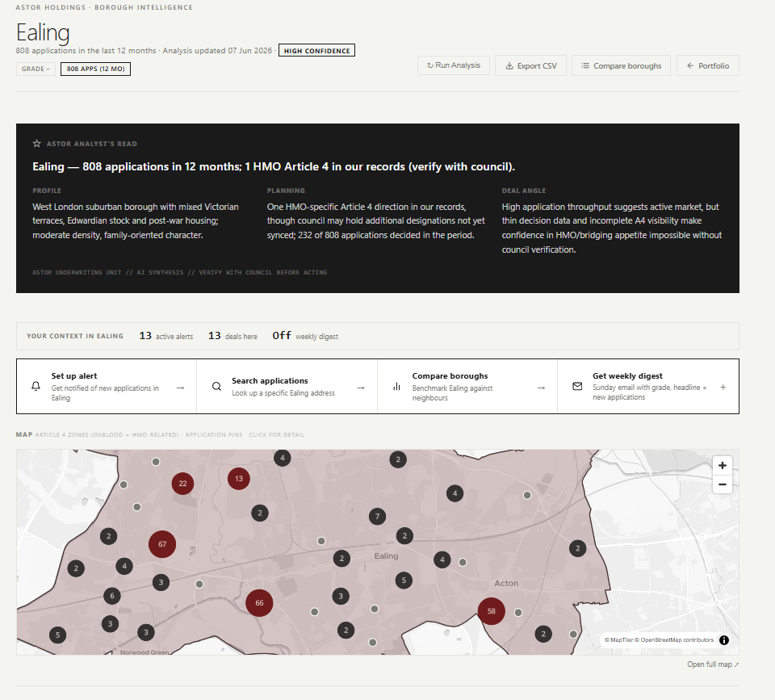
Task: Click the map cluster labeled 67
Action: tap(162, 544)
